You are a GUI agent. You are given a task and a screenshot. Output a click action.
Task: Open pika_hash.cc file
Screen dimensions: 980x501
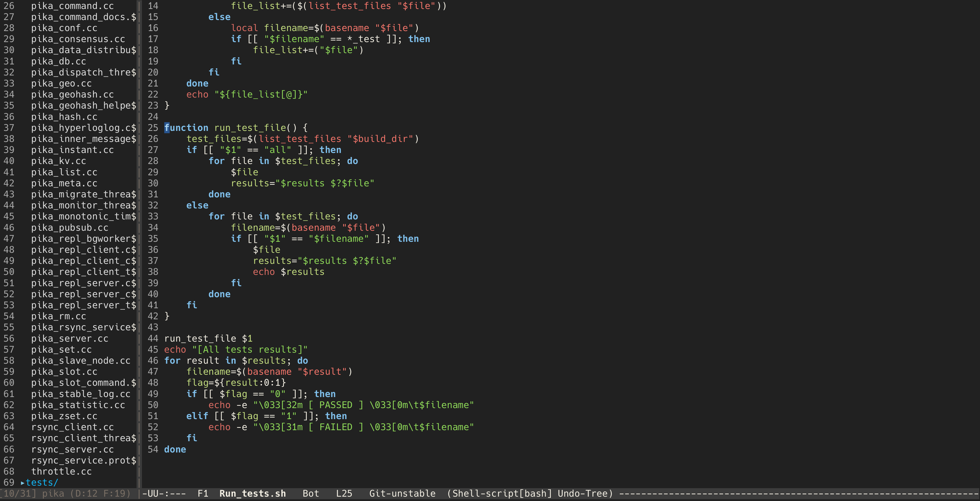click(64, 117)
